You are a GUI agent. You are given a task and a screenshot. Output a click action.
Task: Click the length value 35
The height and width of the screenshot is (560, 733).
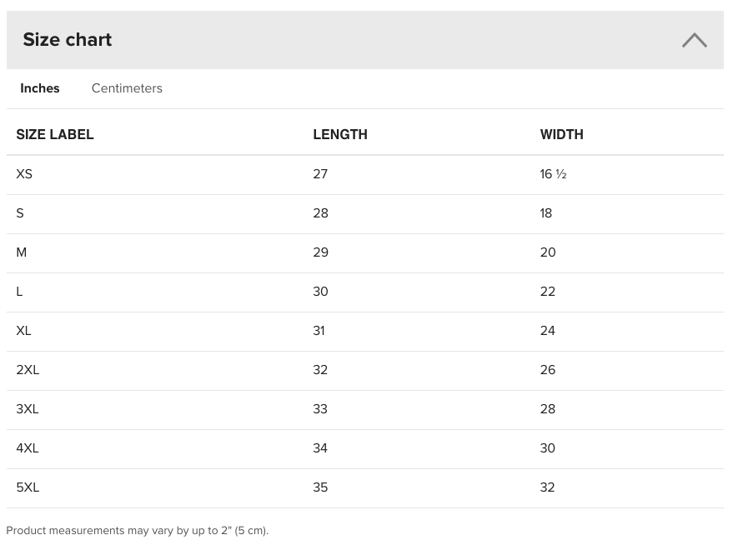(320, 487)
